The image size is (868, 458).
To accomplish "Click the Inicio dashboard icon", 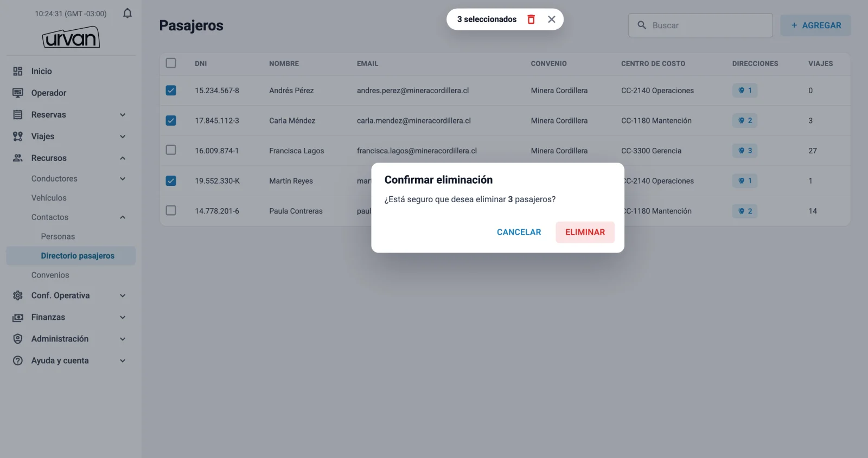I will [18, 71].
